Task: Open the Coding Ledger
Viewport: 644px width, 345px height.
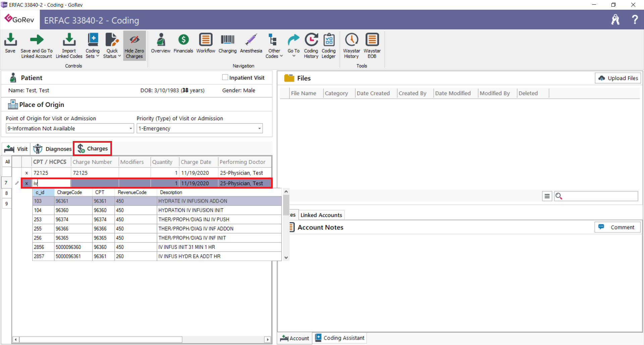Action: tap(328, 46)
